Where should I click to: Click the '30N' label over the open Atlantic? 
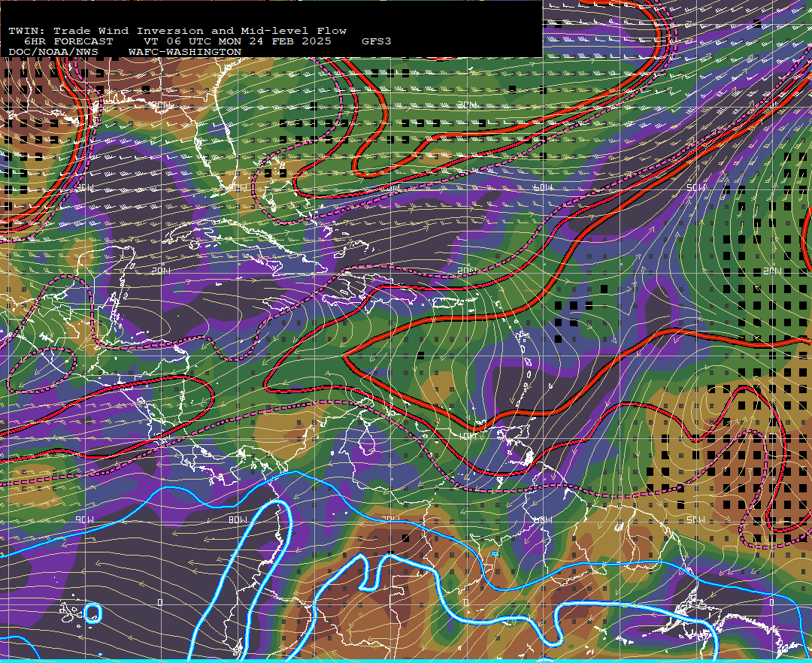pos(468,104)
